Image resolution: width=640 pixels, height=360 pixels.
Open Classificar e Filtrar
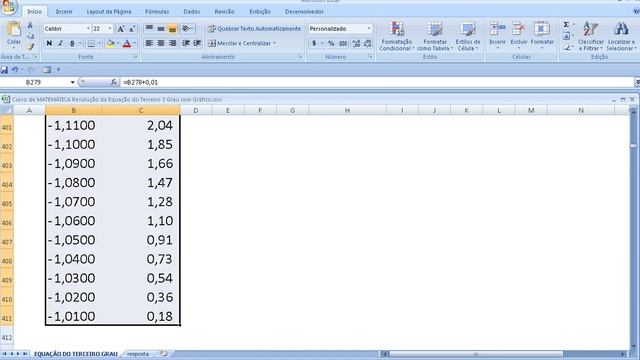[591, 36]
